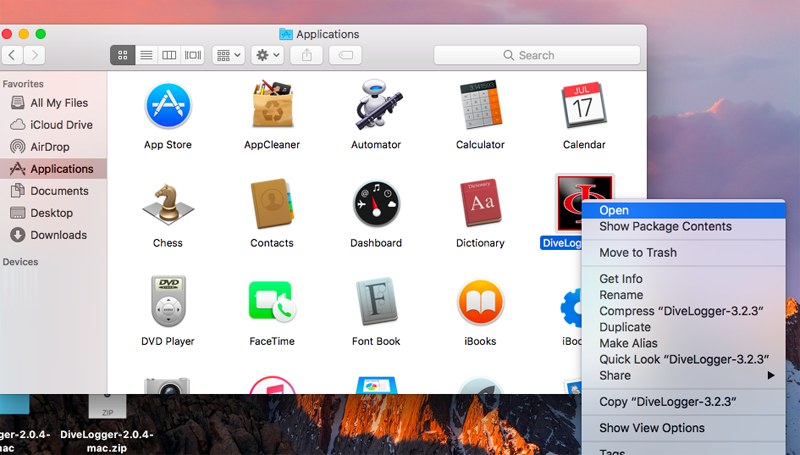Select the Contacts app icon
800x455 pixels.
[272, 204]
